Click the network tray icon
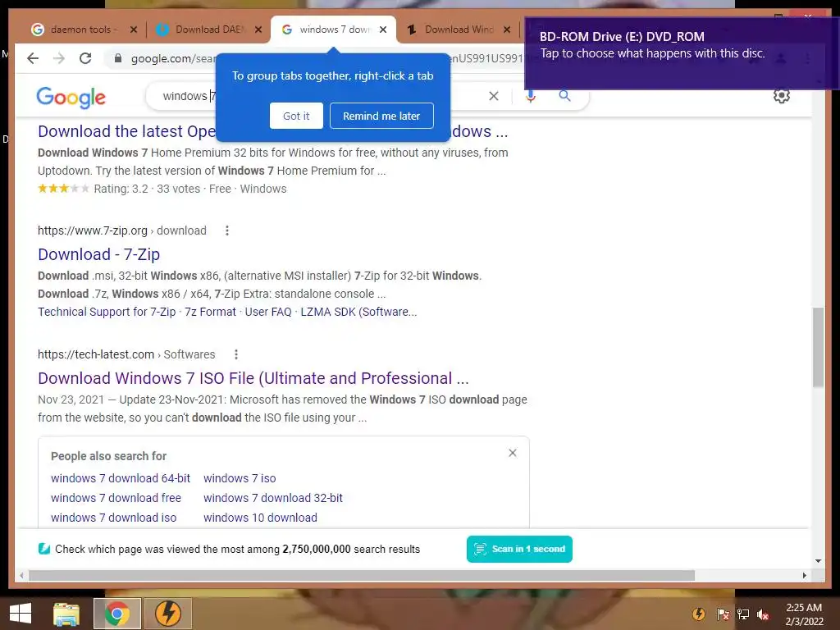This screenshot has height=630, width=840. [743, 614]
